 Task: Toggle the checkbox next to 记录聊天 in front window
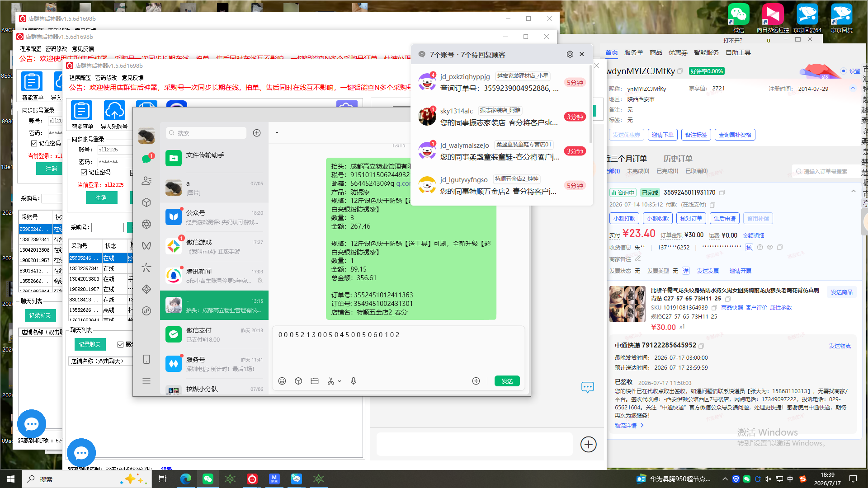[x=120, y=344]
